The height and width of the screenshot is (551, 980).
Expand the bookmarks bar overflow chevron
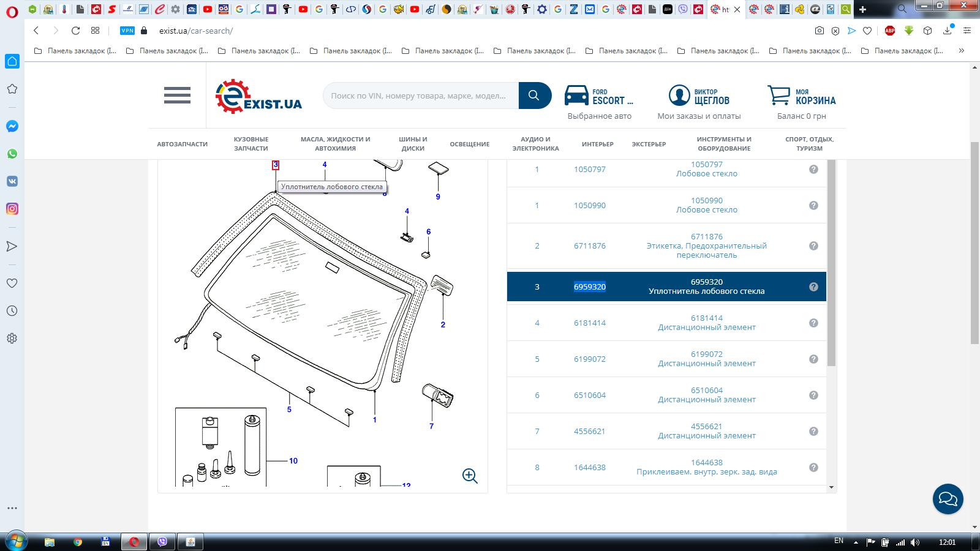point(961,51)
